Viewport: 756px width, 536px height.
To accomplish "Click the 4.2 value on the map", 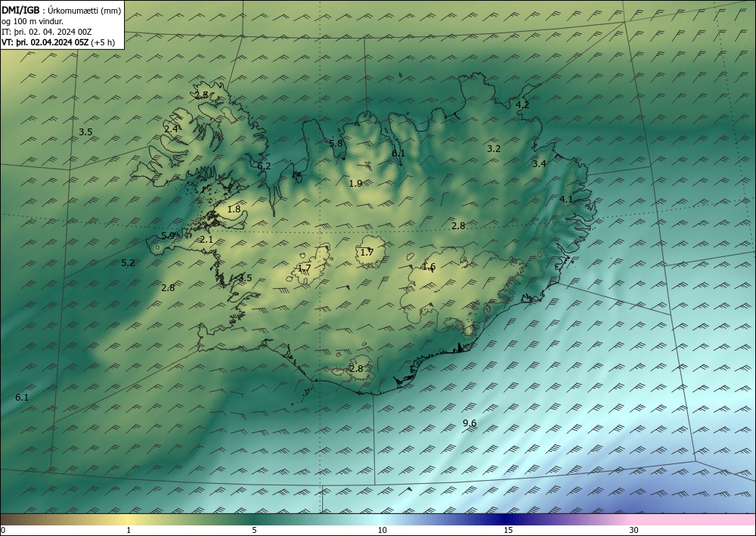I will point(522,104).
